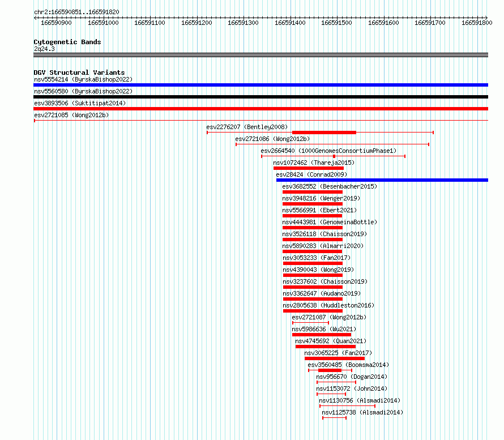504x440 pixels.
Task: Click esv3682552 (Besenbacher2015) label
Action: (x=330, y=186)
